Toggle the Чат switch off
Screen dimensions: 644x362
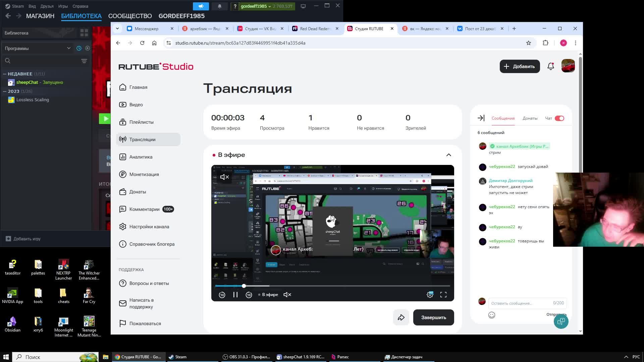(x=559, y=118)
